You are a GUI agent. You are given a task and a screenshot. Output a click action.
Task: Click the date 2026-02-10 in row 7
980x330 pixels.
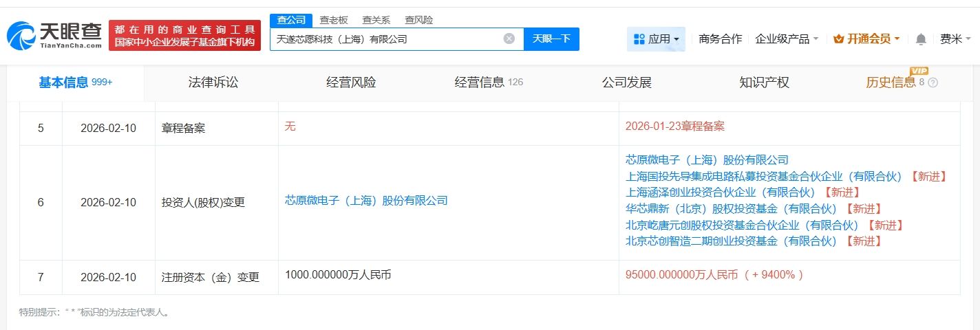(109, 278)
